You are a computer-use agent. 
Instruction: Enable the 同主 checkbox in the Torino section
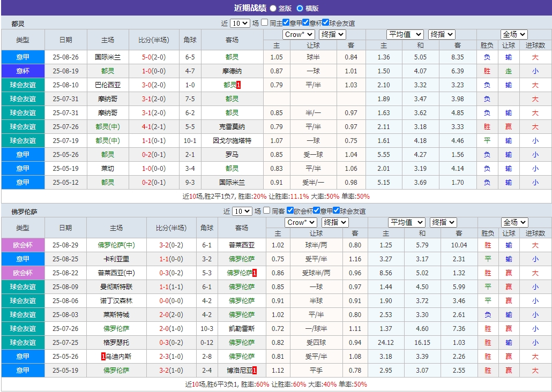[x=264, y=22]
